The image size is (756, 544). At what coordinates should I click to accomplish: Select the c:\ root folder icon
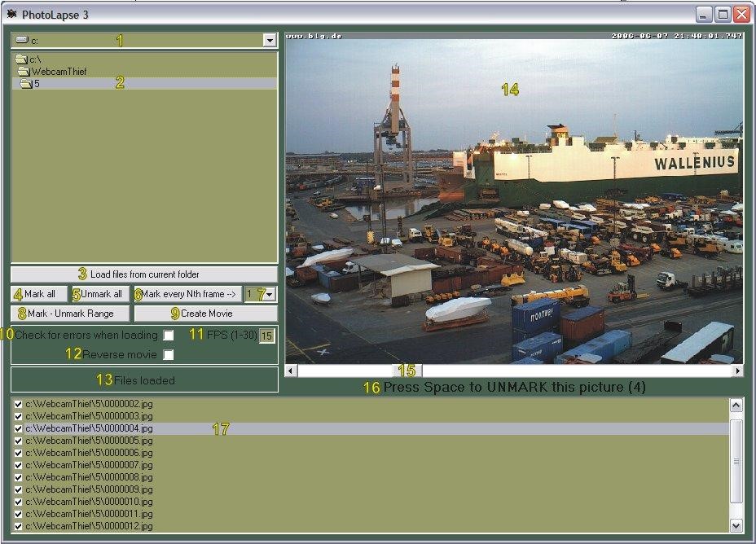click(x=20, y=59)
